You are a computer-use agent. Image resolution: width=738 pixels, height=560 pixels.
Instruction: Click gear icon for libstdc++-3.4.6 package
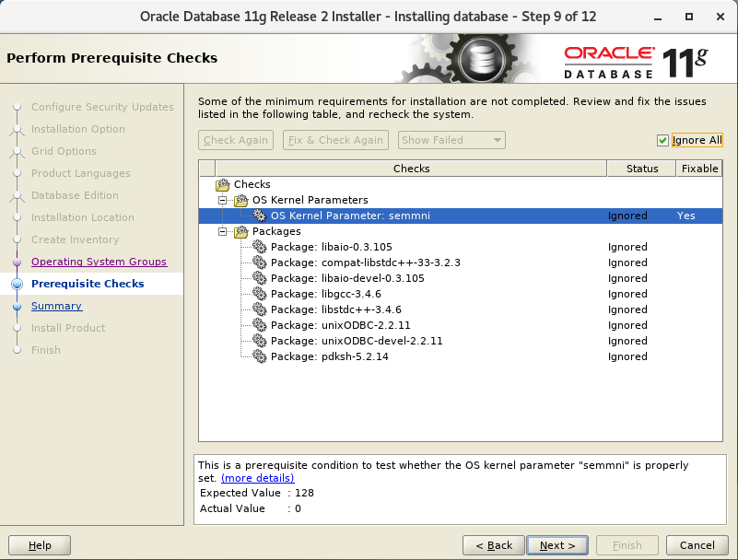point(259,309)
